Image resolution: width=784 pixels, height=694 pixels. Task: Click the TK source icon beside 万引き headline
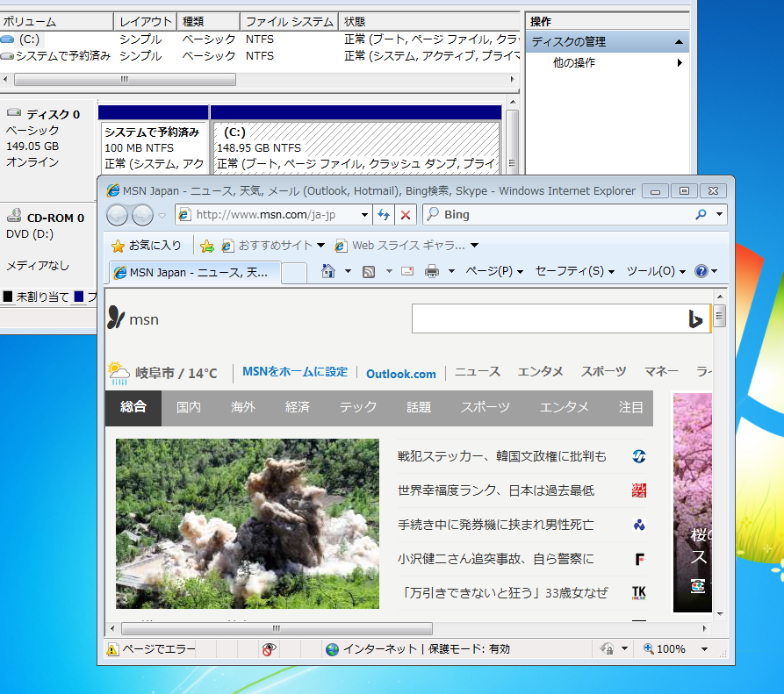click(638, 592)
